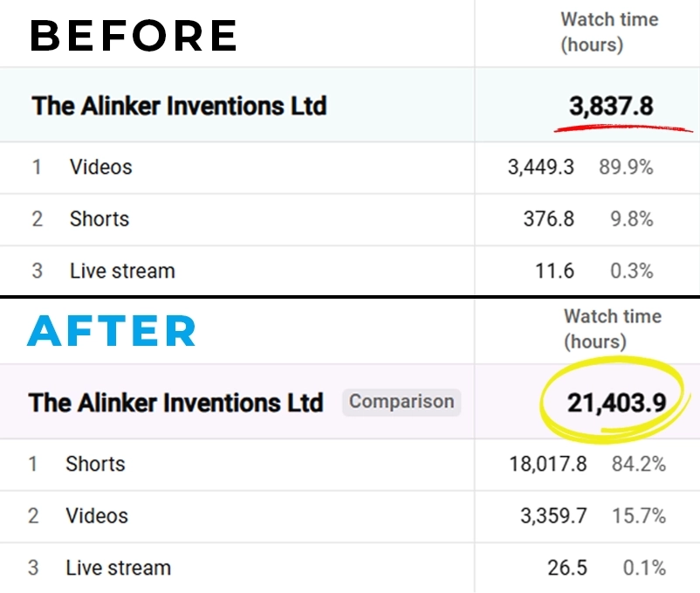Click the 89.9% Videos percentage
This screenshot has height=593, width=700.
tap(626, 168)
